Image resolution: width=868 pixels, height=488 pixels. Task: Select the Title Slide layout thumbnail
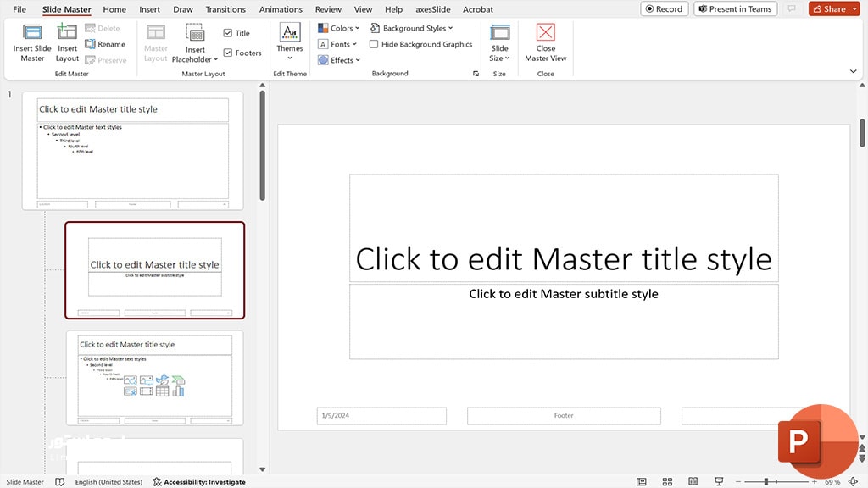pos(154,270)
